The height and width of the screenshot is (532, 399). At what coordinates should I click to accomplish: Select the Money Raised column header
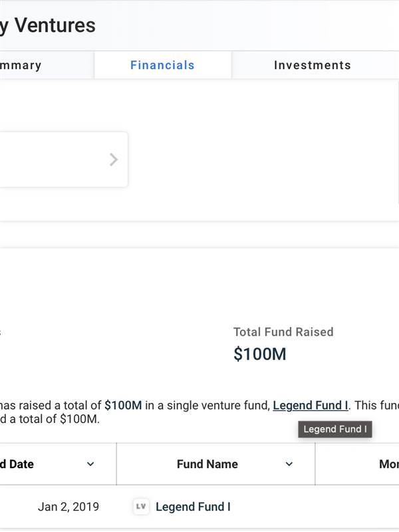pyautogui.click(x=389, y=464)
